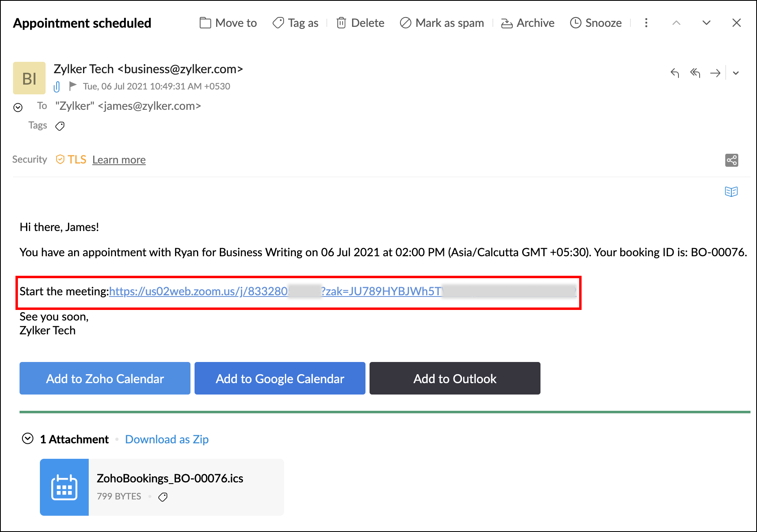The height and width of the screenshot is (532, 757).
Task: Click the email date Tue, 06 Jul 2021
Action: point(157,86)
